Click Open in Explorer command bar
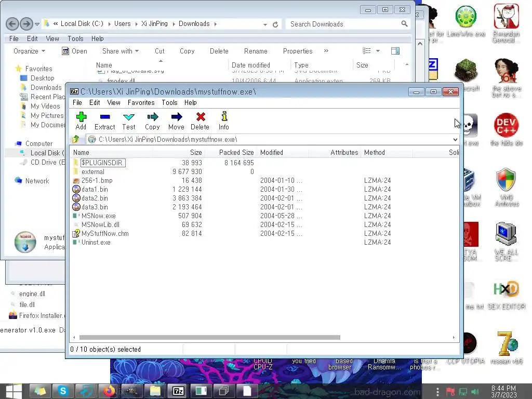The image size is (532, 399). coord(75,51)
